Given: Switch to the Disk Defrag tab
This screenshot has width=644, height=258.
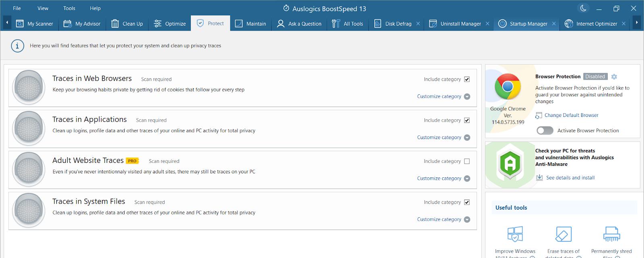Looking at the screenshot, I should click(393, 24).
